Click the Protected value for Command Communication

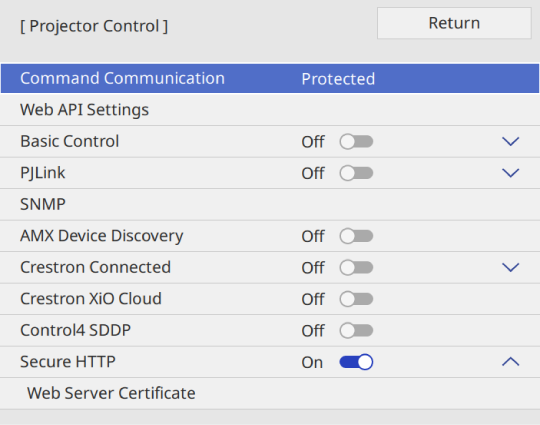click(x=338, y=79)
